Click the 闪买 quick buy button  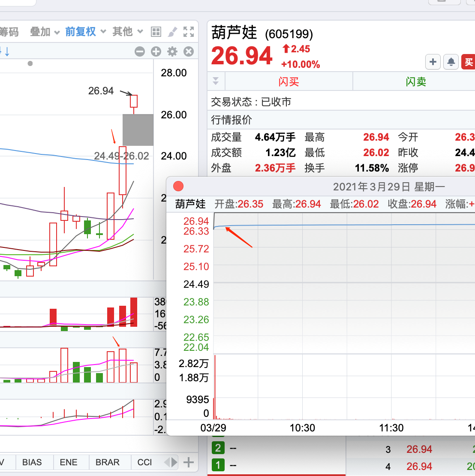(x=289, y=81)
